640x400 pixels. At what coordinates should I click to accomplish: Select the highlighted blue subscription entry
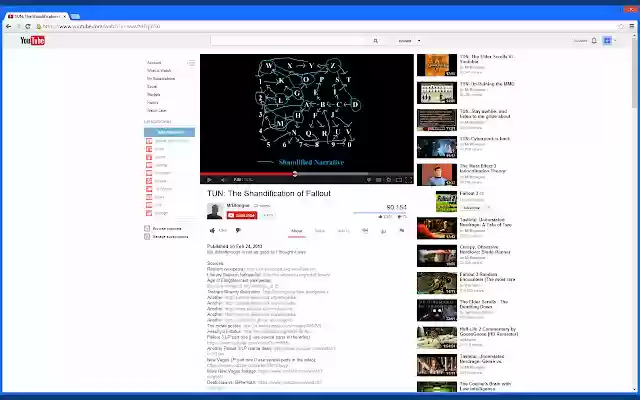(169, 132)
